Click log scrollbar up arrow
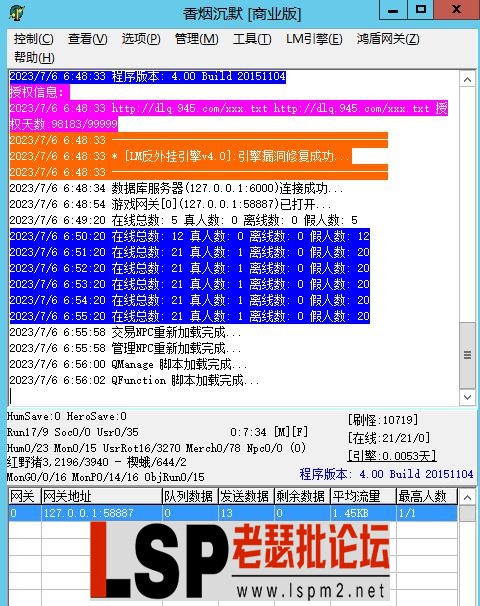This screenshot has height=606, width=480. pyautogui.click(x=467, y=80)
